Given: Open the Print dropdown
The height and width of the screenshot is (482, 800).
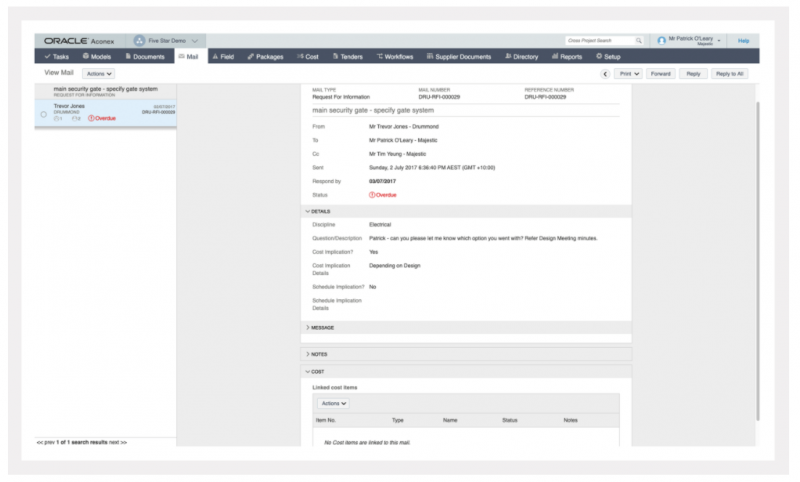Looking at the screenshot, I should (628, 74).
